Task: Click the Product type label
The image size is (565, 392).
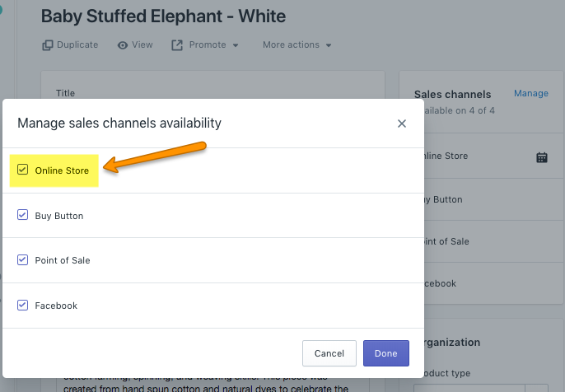Action: 446,373
